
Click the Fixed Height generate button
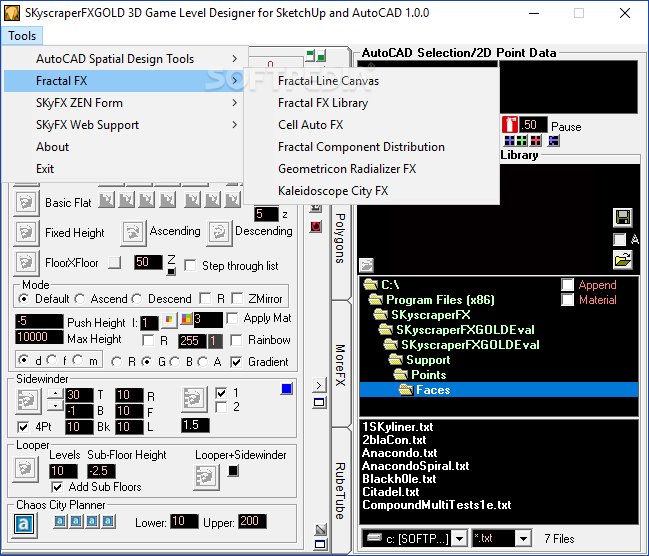26,232
